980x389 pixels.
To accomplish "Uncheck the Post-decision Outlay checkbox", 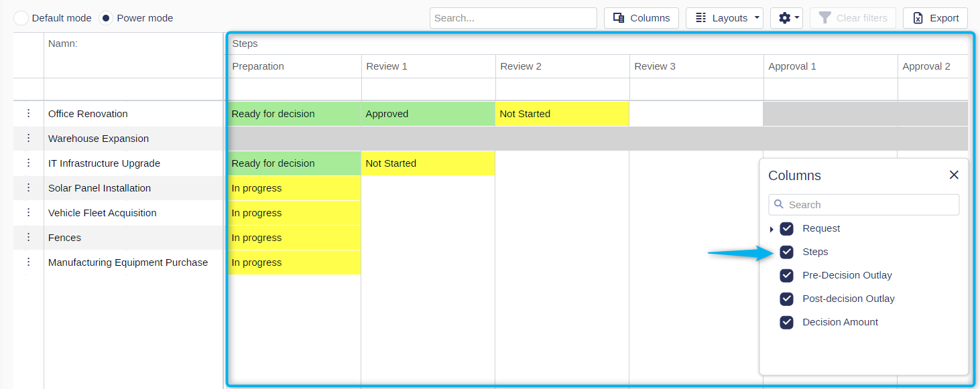I will (x=787, y=299).
